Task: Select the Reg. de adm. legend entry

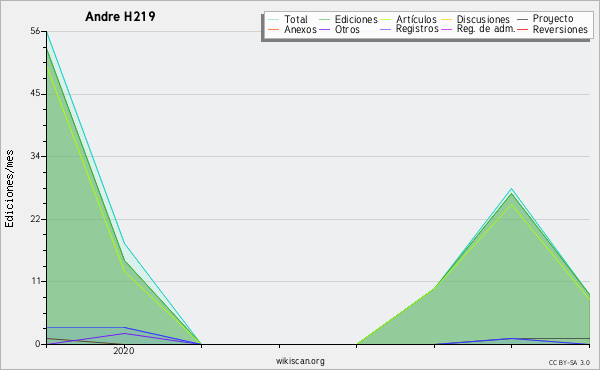Action: tap(486, 29)
